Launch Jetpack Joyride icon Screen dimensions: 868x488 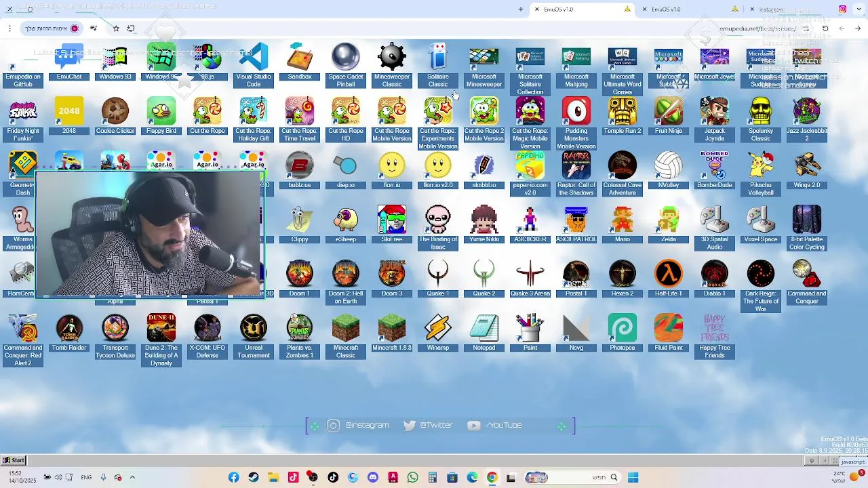click(715, 120)
